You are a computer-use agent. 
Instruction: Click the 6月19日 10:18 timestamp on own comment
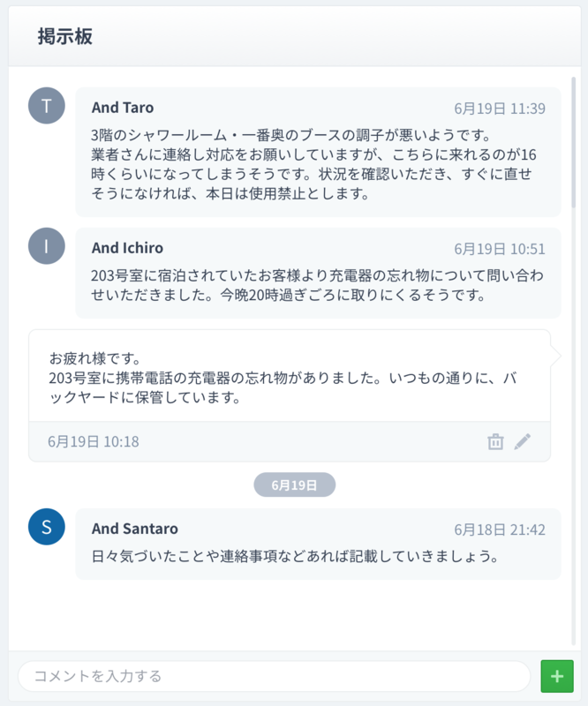coord(94,441)
